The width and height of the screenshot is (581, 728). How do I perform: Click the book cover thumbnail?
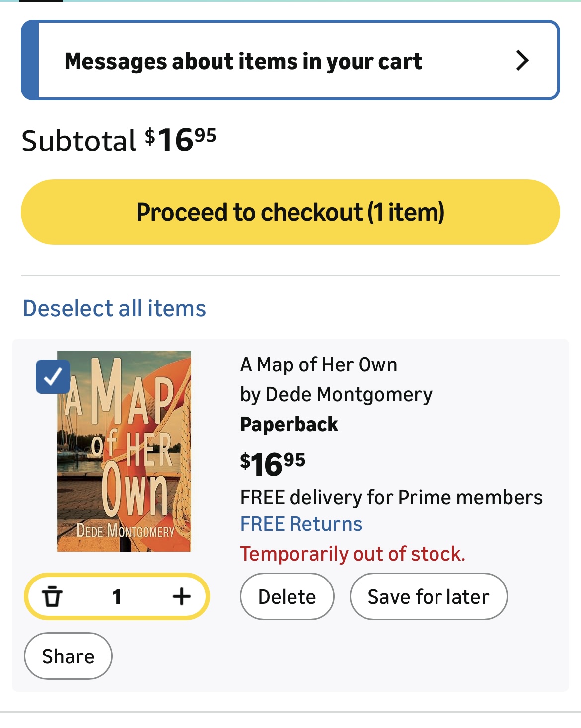(x=124, y=451)
